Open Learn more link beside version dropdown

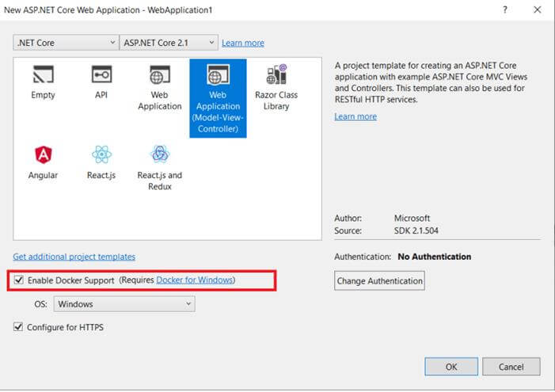(243, 43)
